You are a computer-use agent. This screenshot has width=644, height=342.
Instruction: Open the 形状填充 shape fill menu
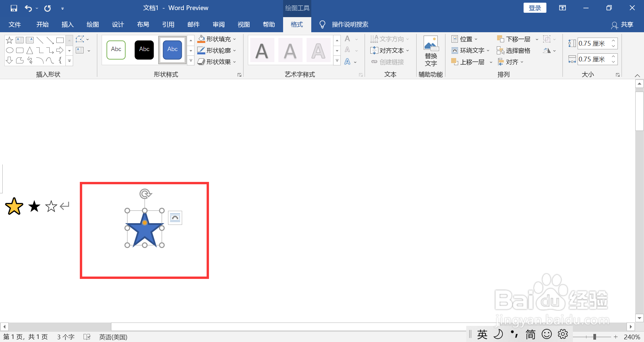point(217,39)
